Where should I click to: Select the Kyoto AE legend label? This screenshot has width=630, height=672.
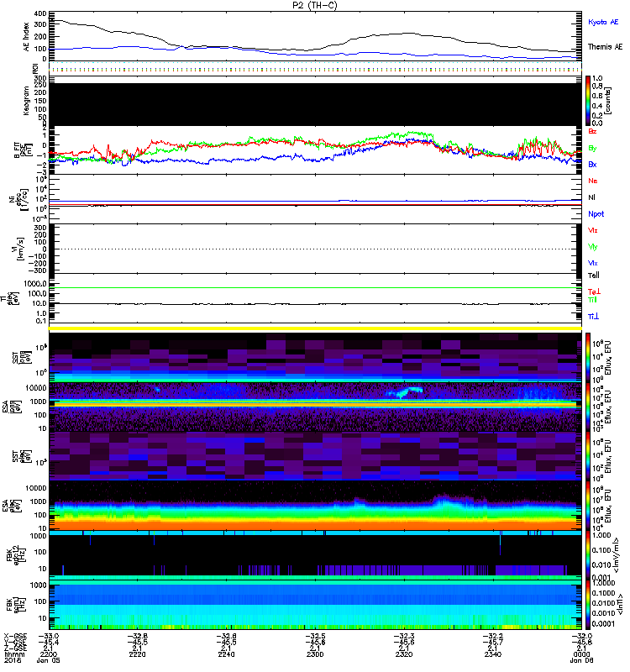coord(603,22)
